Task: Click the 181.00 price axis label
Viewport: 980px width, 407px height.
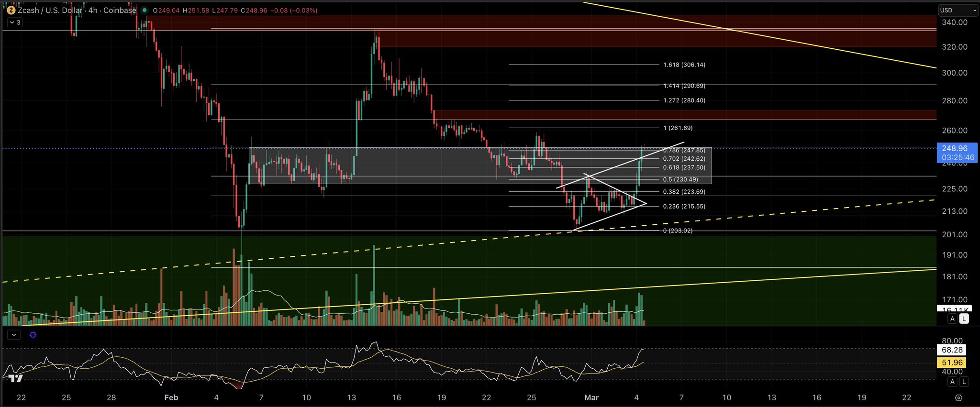Action: tap(954, 276)
